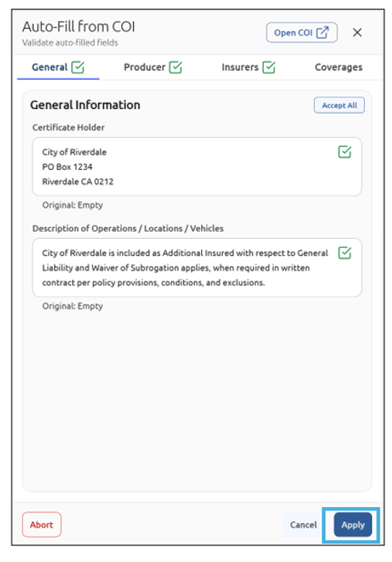Click the Accept All button
392x562 pixels.
pyautogui.click(x=339, y=105)
